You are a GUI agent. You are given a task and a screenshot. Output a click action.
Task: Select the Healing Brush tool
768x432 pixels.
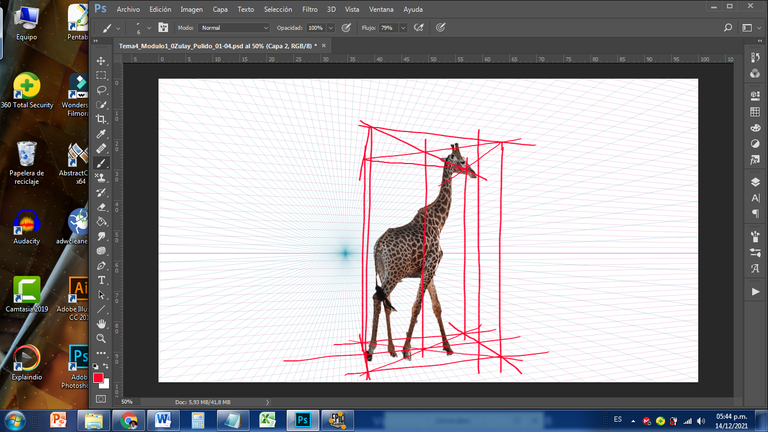pyautogui.click(x=101, y=148)
